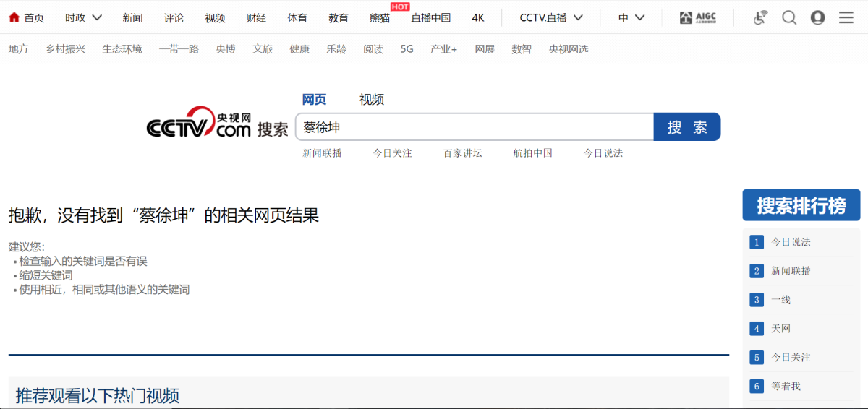Open the 网展 link

pos(485,49)
